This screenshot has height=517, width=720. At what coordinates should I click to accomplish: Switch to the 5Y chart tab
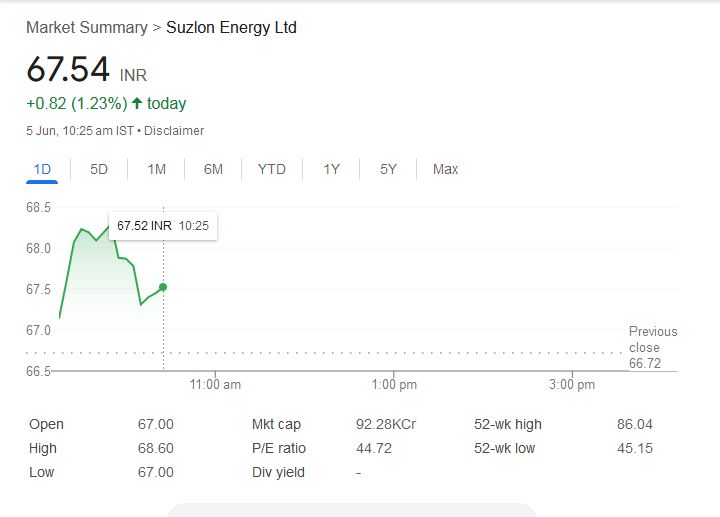coord(388,169)
